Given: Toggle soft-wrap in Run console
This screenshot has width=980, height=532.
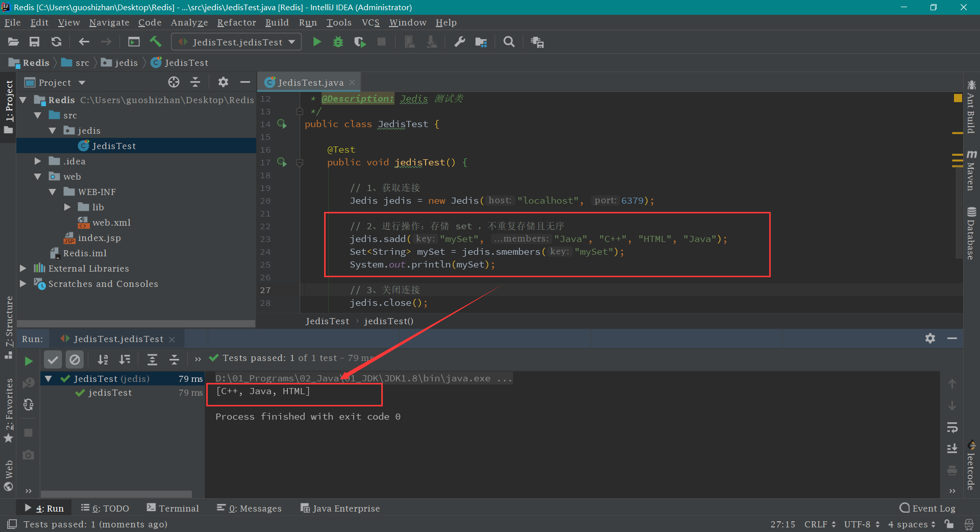Looking at the screenshot, I should (x=952, y=427).
